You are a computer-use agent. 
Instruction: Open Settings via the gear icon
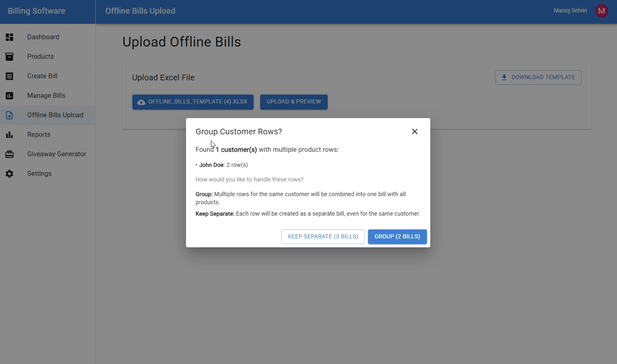(9, 174)
